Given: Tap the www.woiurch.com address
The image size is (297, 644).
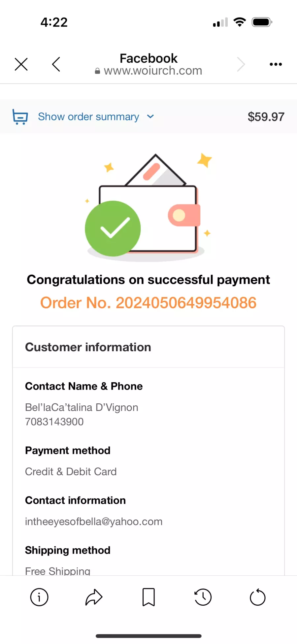Looking at the screenshot, I should [153, 71].
